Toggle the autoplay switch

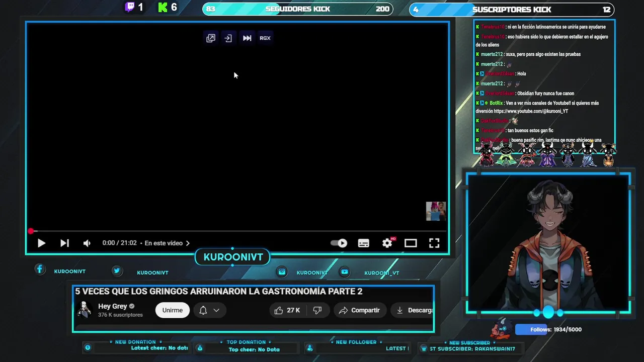[x=339, y=243]
